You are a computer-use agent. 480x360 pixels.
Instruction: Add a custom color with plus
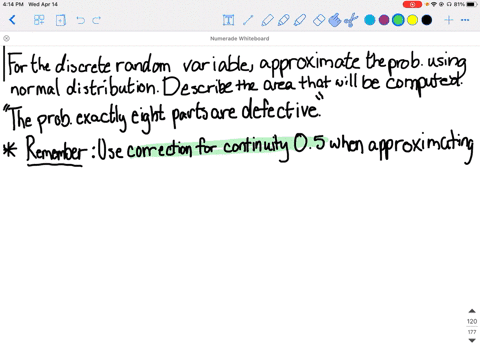pyautogui.click(x=449, y=20)
